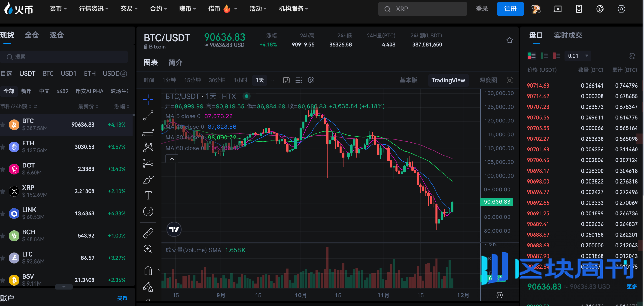Toggle fullscreen chart icon
The height and width of the screenshot is (306, 644).
click(510, 80)
